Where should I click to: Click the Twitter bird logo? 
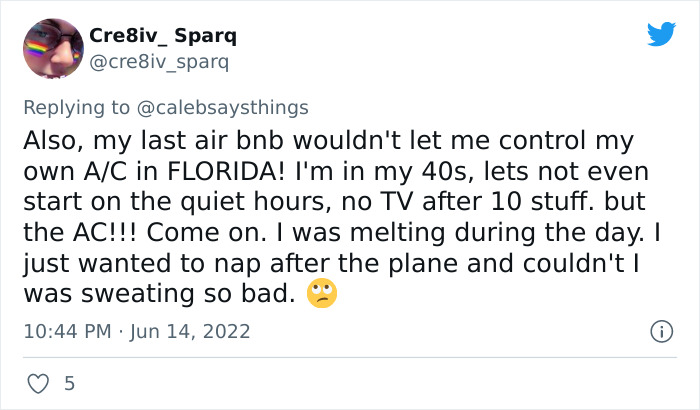pyautogui.click(x=661, y=34)
